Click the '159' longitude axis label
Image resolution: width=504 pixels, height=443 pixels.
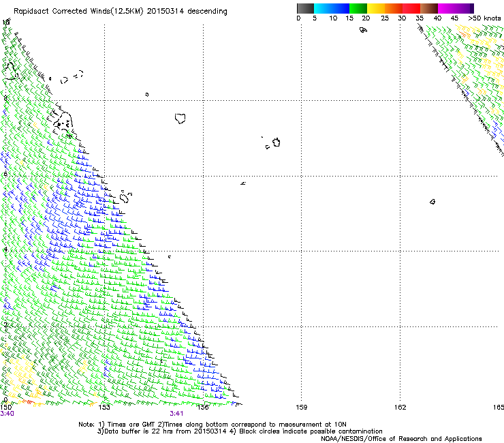point(302,408)
